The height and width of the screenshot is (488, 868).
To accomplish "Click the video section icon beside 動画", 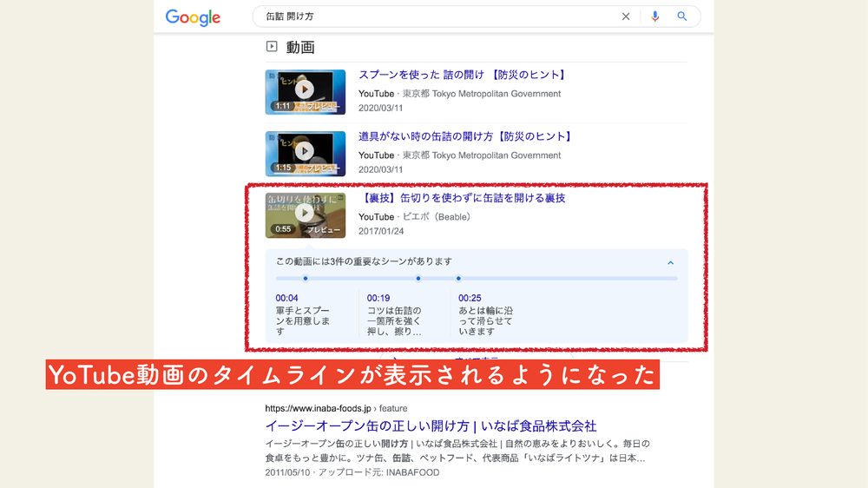I will click(x=271, y=47).
